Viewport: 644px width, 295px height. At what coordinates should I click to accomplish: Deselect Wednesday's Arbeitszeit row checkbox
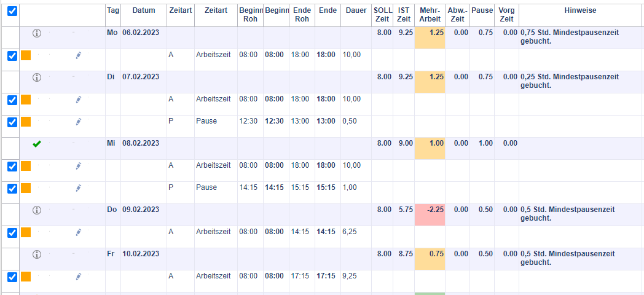click(12, 166)
